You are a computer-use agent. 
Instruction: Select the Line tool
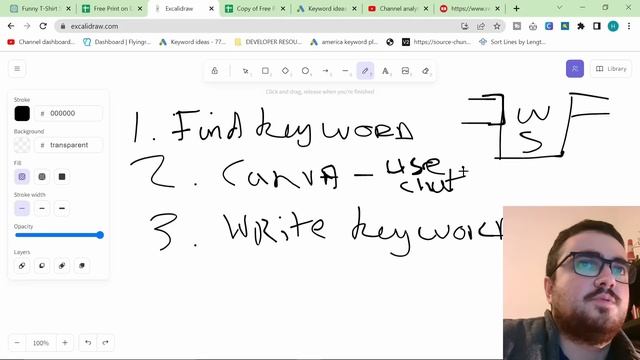[x=345, y=71]
